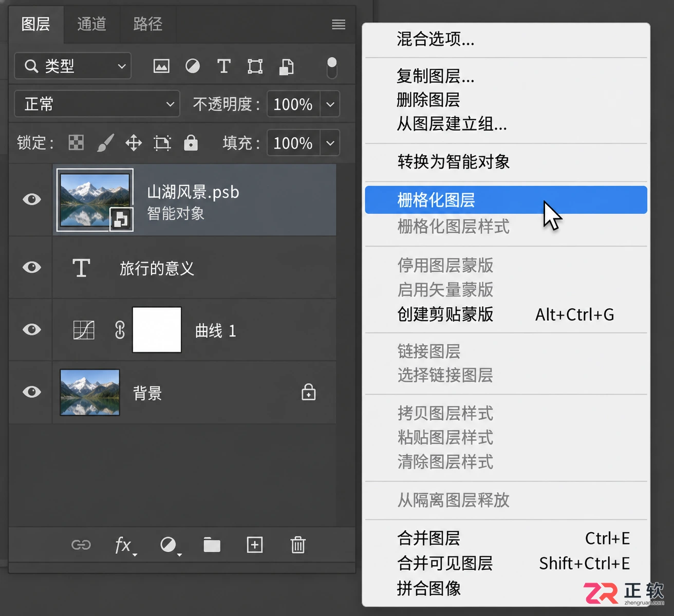Expand the 不透明度 opacity dropdown arrow
The height and width of the screenshot is (616, 674).
pyautogui.click(x=330, y=104)
